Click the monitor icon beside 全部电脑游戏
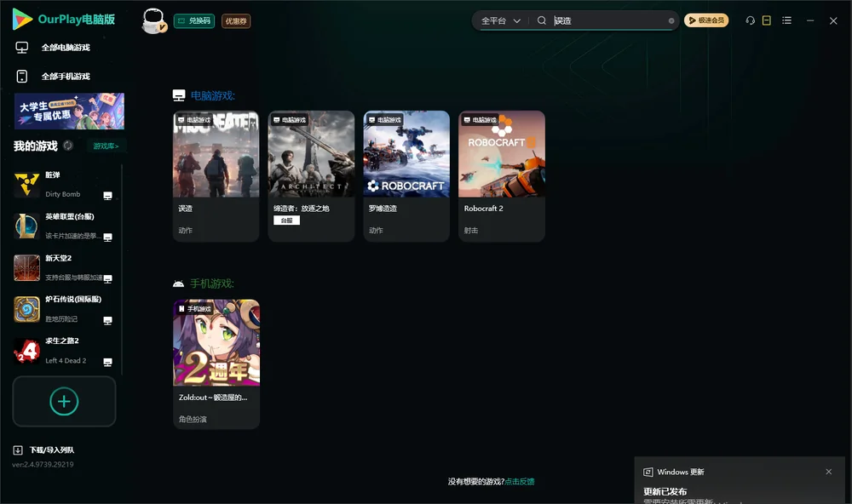852x504 pixels. click(22, 48)
